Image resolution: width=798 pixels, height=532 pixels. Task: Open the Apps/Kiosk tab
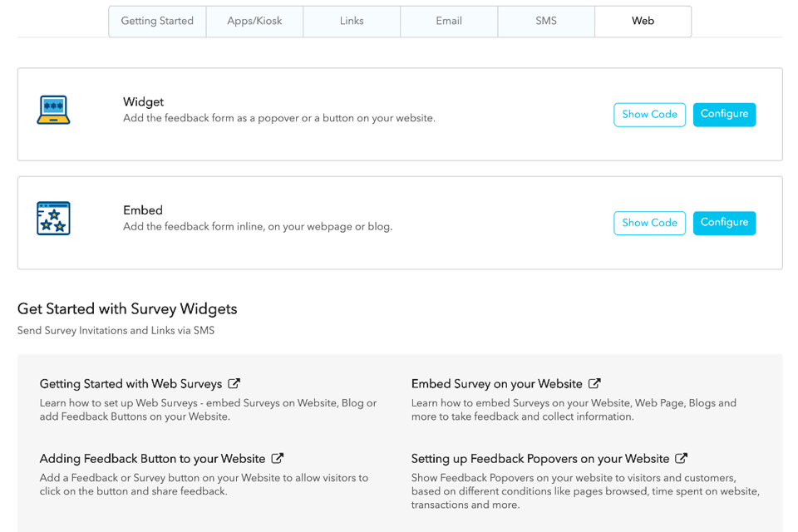[254, 22]
